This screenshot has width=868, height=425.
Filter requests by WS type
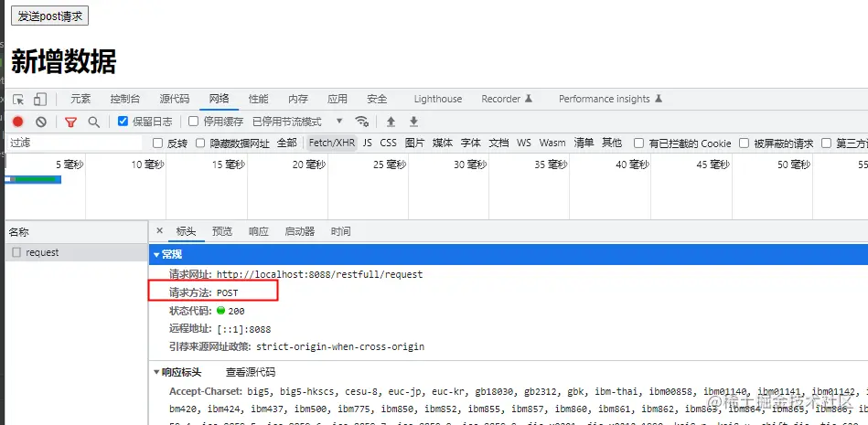coord(524,143)
